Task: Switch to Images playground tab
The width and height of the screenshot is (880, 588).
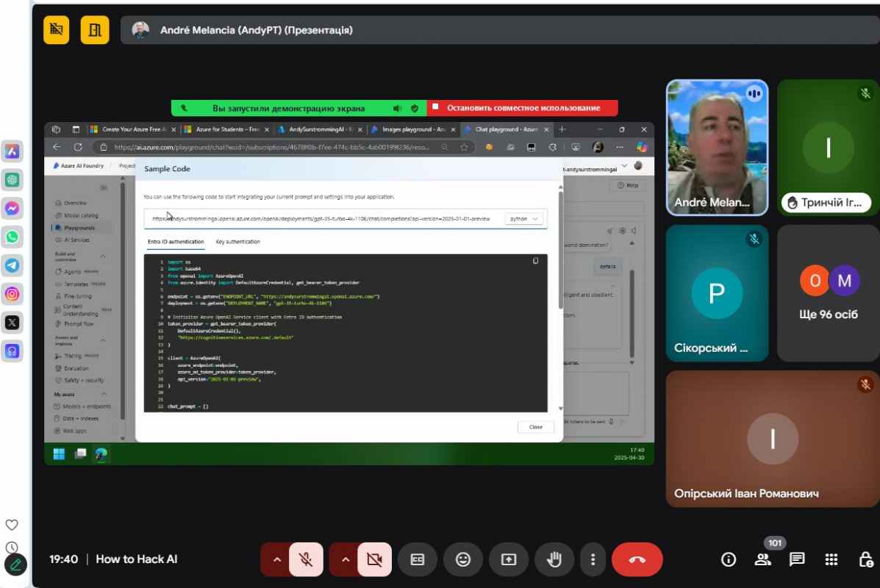Action: pyautogui.click(x=414, y=129)
